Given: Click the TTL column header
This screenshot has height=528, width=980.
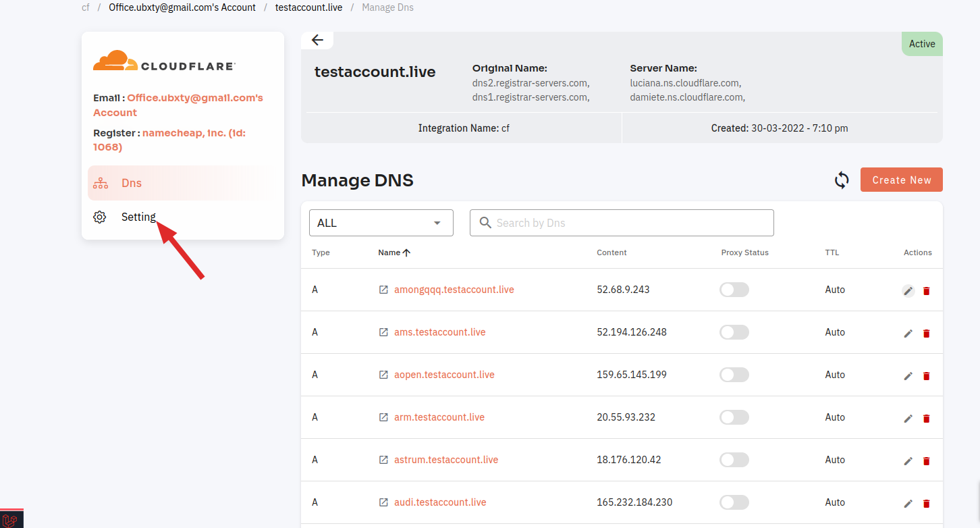Looking at the screenshot, I should [x=832, y=253].
